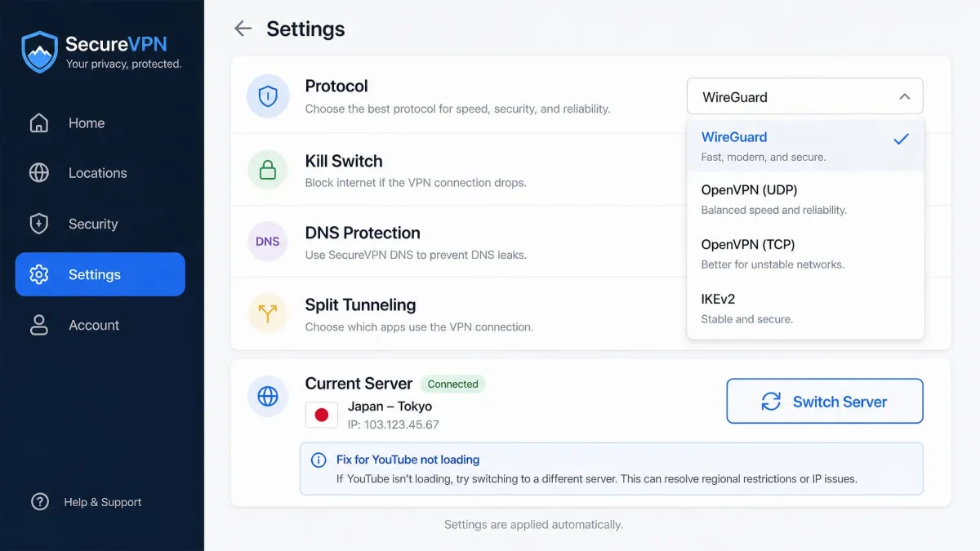This screenshot has height=551, width=980.
Task: Click 'Block internet if the VPN connection drops.'
Action: 416,182
